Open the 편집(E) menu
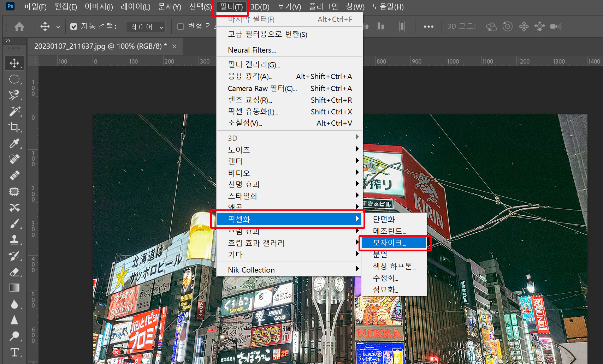603x364 pixels. [x=66, y=7]
